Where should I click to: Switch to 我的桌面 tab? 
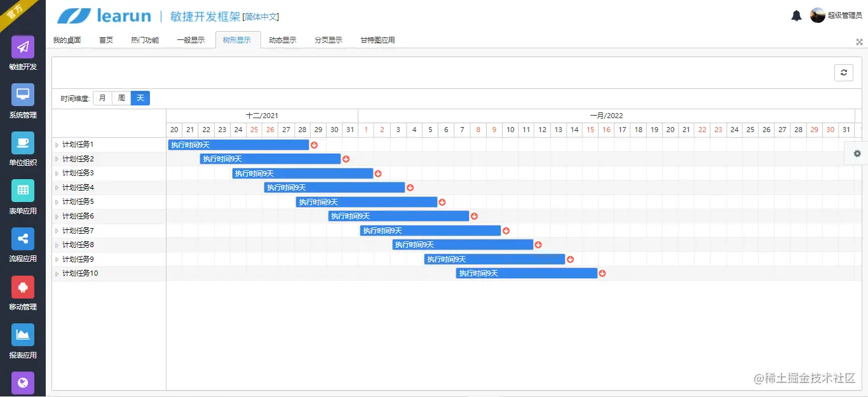pos(67,40)
